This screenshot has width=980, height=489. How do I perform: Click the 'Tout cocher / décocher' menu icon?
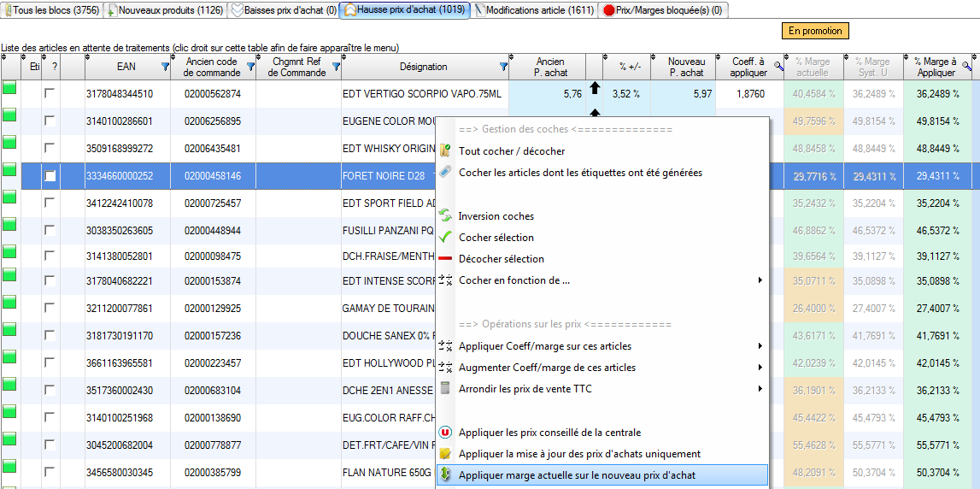[x=444, y=151]
